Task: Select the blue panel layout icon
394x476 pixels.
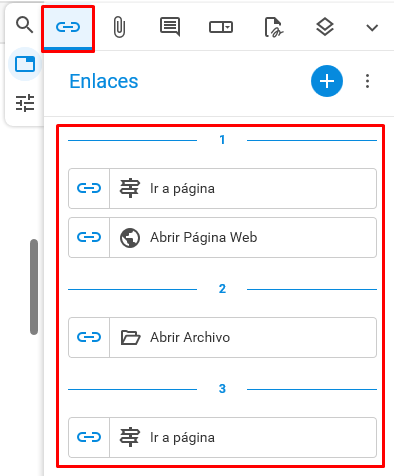Action: pyautogui.click(x=25, y=64)
